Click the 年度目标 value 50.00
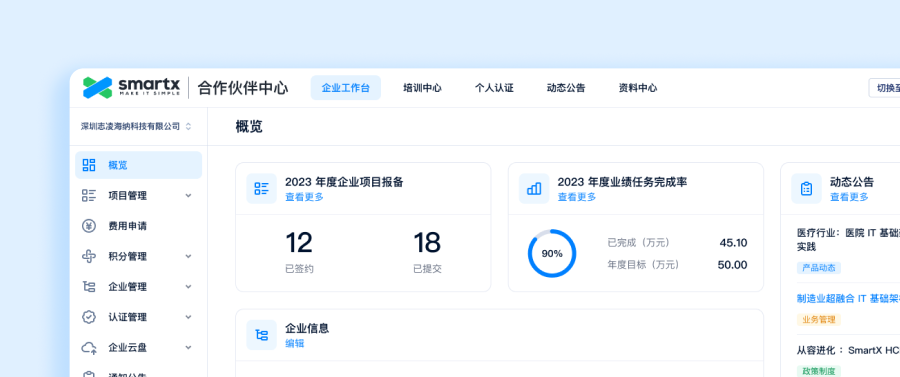 pyautogui.click(x=732, y=265)
